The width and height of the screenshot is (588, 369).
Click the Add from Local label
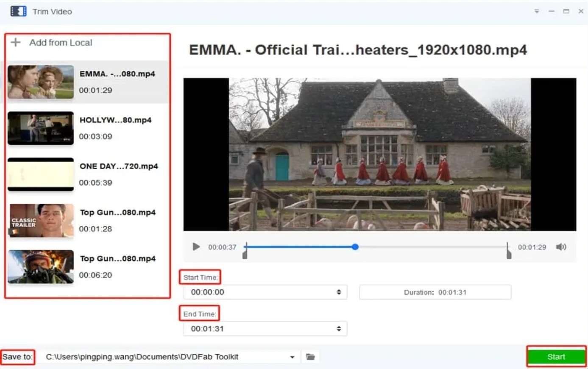(61, 42)
